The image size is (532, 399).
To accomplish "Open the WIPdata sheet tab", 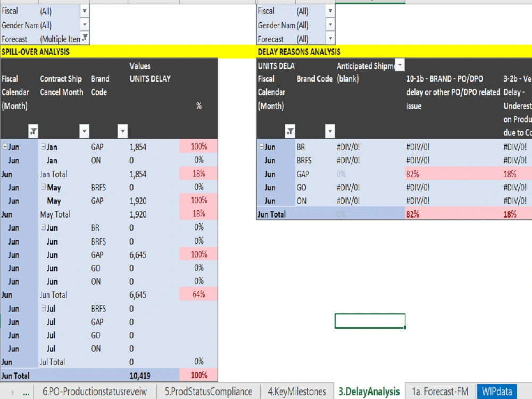I will [x=497, y=392].
